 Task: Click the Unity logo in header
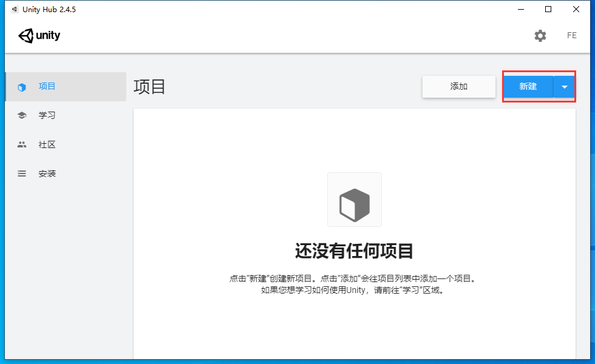(39, 36)
